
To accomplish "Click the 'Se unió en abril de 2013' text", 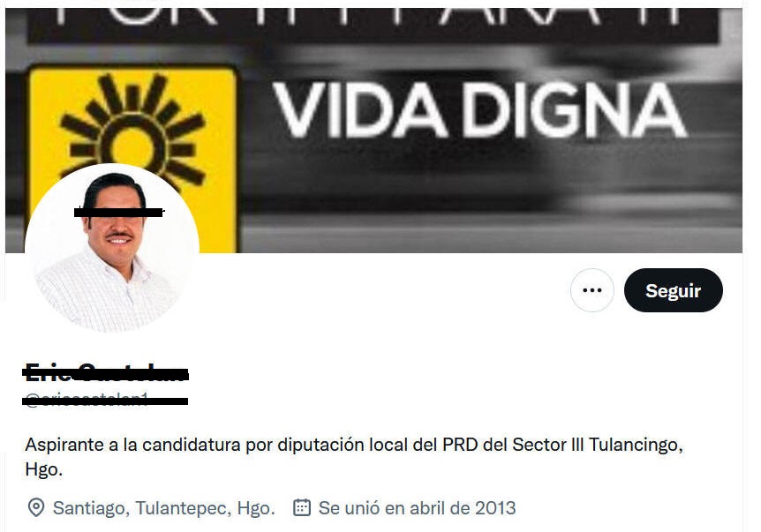I will pyautogui.click(x=417, y=508).
